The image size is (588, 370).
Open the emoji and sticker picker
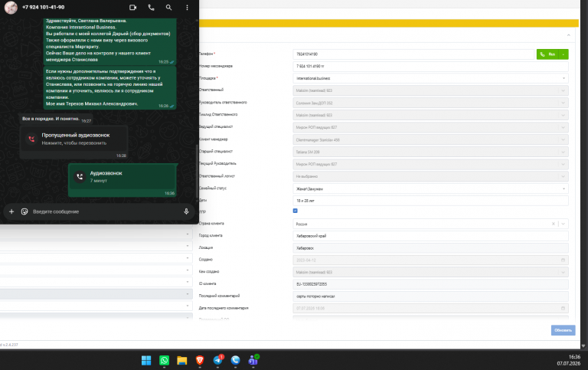(x=24, y=211)
